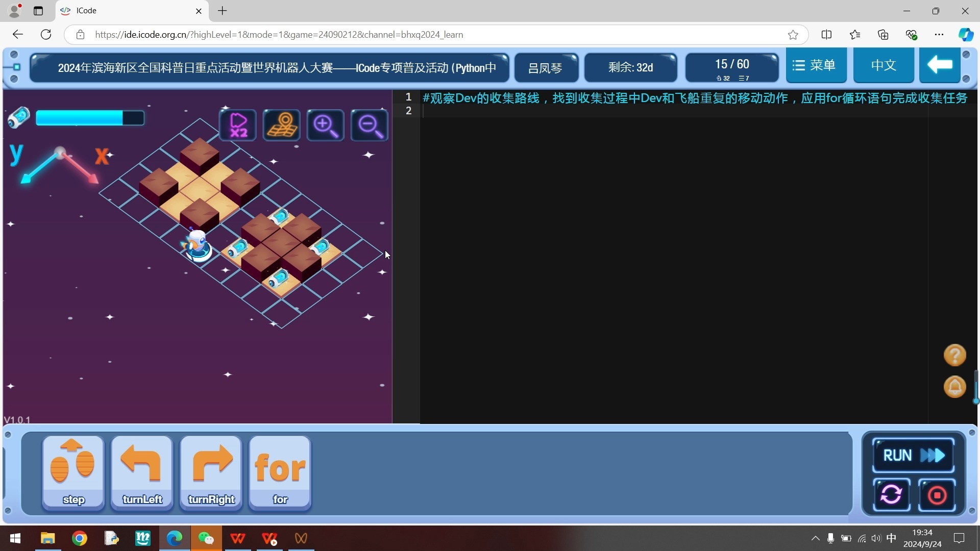This screenshot has width=980, height=551.
Task: Insert the step command block
Action: [x=73, y=472]
